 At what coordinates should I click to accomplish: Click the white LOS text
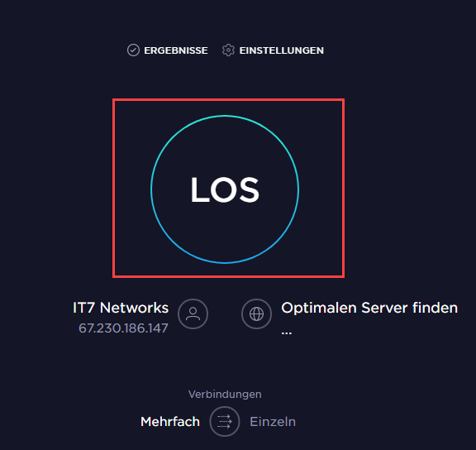click(x=225, y=189)
